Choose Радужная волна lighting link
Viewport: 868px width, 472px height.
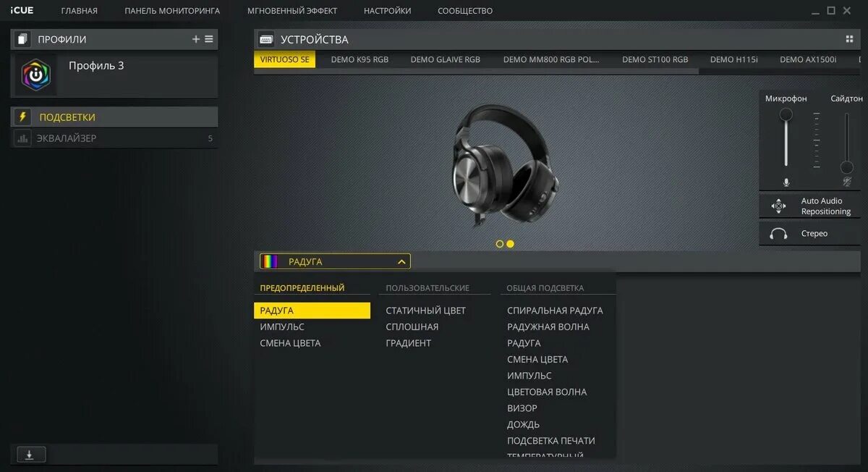548,326
